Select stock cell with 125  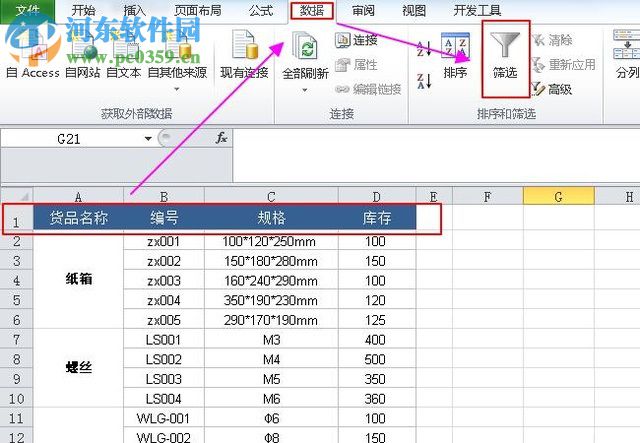click(x=377, y=320)
